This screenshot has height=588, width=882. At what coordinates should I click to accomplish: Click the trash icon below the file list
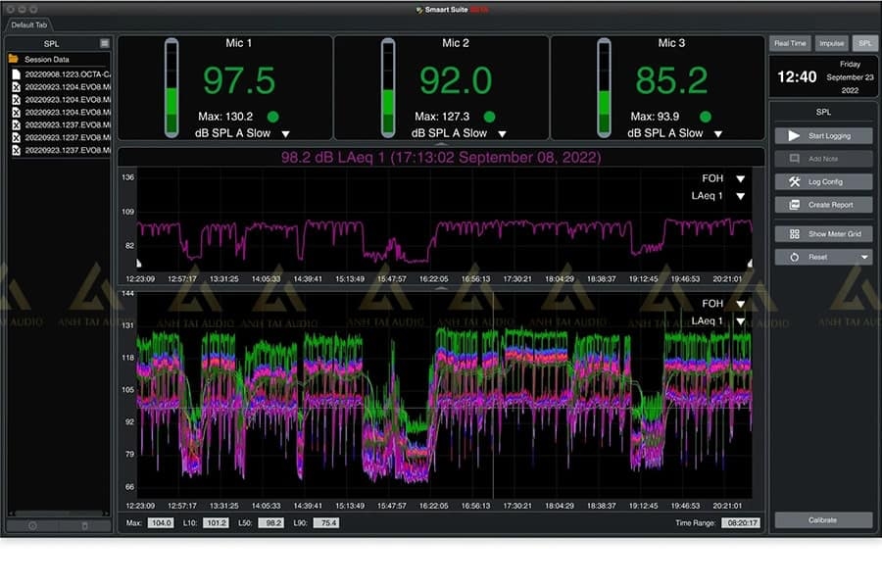(84, 526)
